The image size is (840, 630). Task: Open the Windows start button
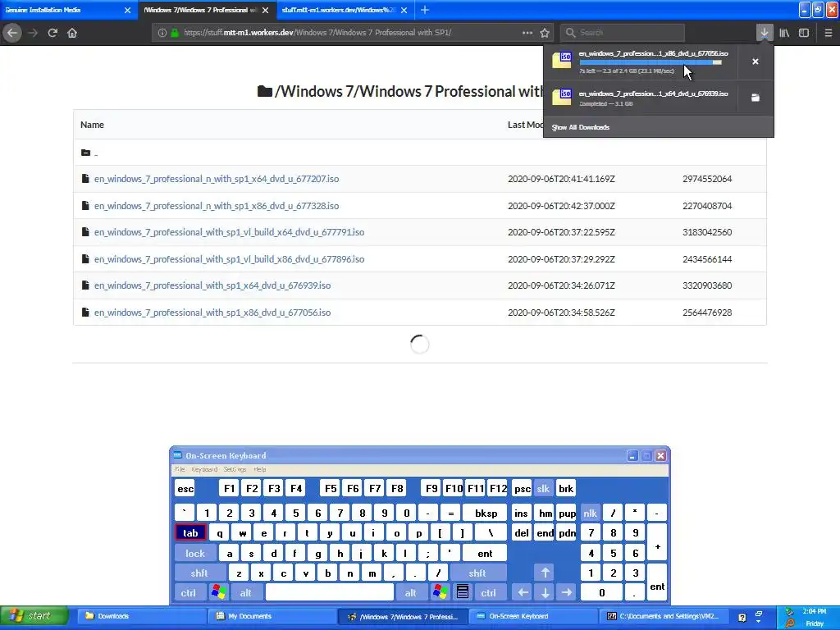34,616
